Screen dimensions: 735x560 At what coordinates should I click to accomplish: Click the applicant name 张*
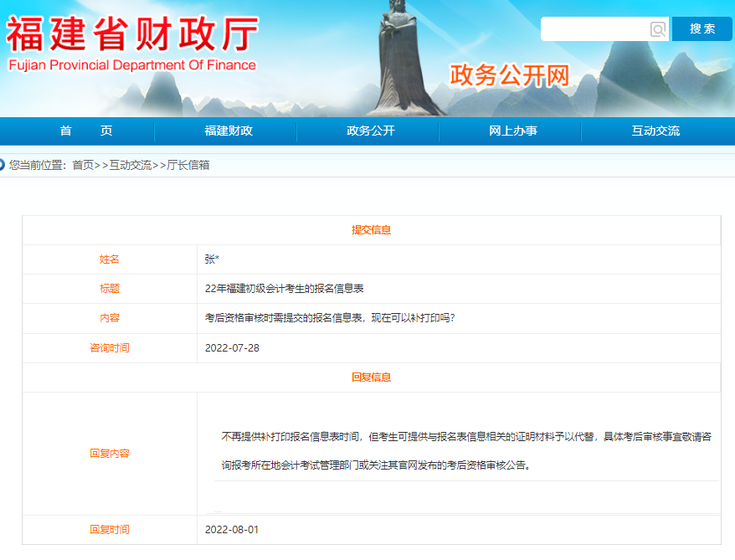click(x=213, y=259)
